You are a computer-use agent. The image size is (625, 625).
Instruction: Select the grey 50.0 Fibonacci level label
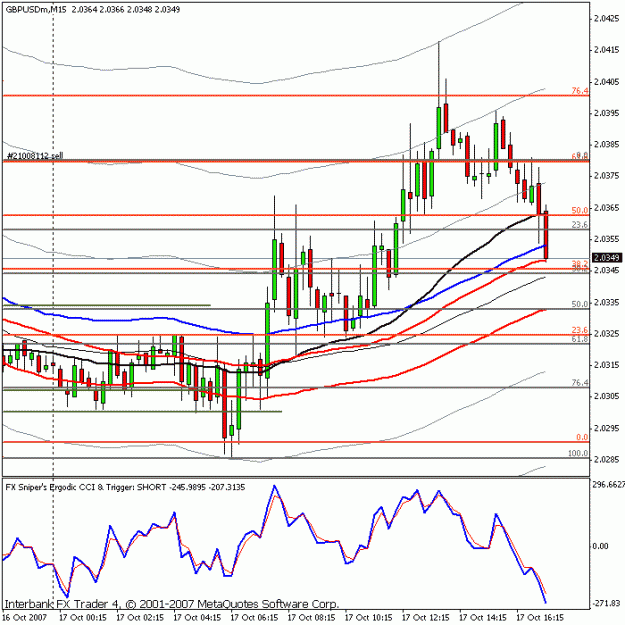pyautogui.click(x=580, y=304)
